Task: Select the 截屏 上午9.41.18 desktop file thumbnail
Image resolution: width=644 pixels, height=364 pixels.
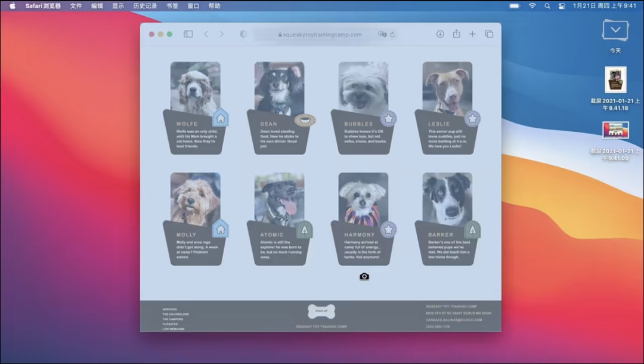Action: click(615, 80)
